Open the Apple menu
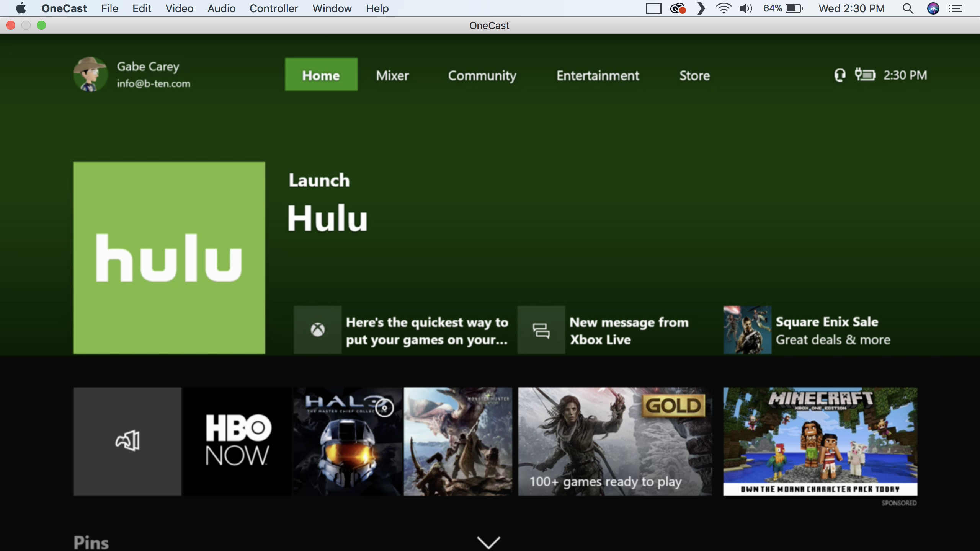The width and height of the screenshot is (980, 551). [x=21, y=8]
